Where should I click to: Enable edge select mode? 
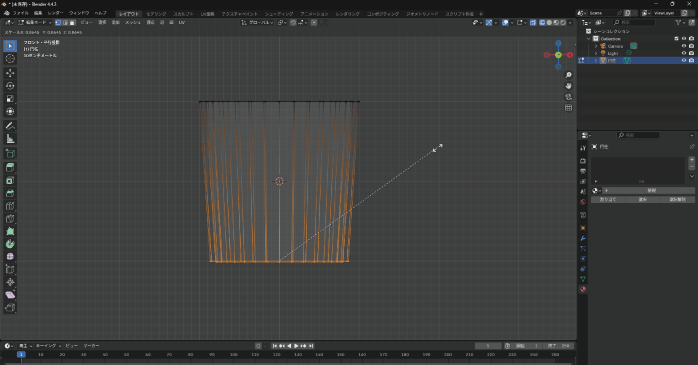(x=65, y=22)
